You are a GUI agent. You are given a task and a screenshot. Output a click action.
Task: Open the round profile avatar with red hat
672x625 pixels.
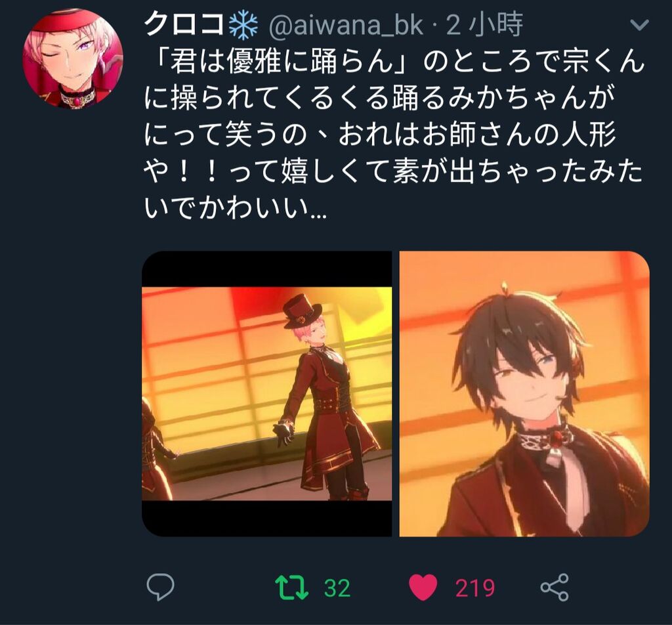point(73,57)
